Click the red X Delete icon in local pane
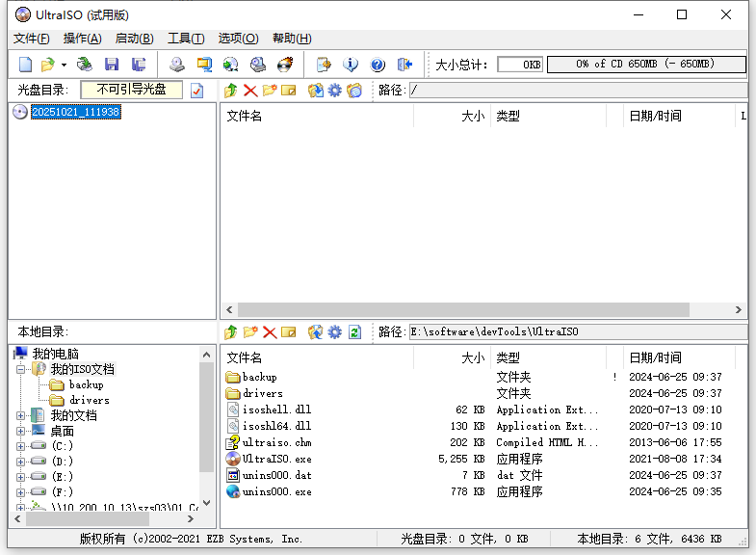This screenshot has height=555, width=756. click(270, 331)
